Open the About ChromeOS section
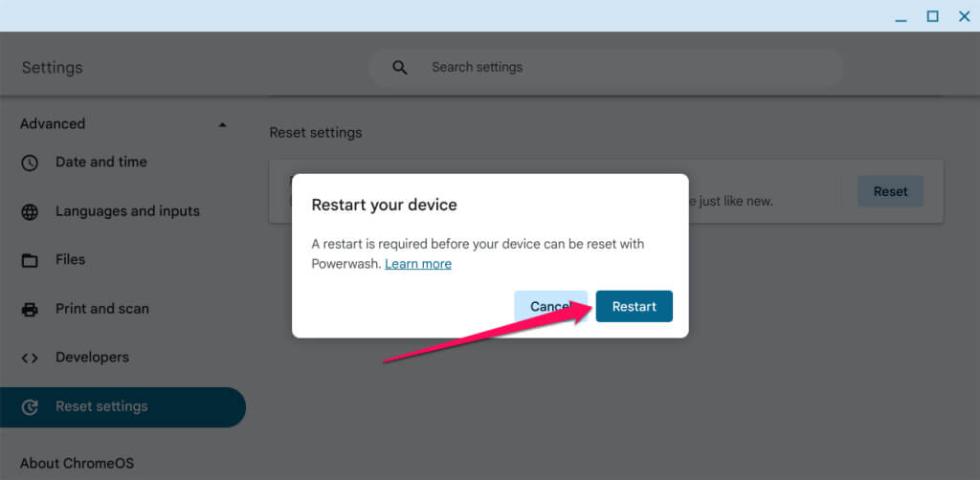The height and width of the screenshot is (480, 980). (77, 463)
